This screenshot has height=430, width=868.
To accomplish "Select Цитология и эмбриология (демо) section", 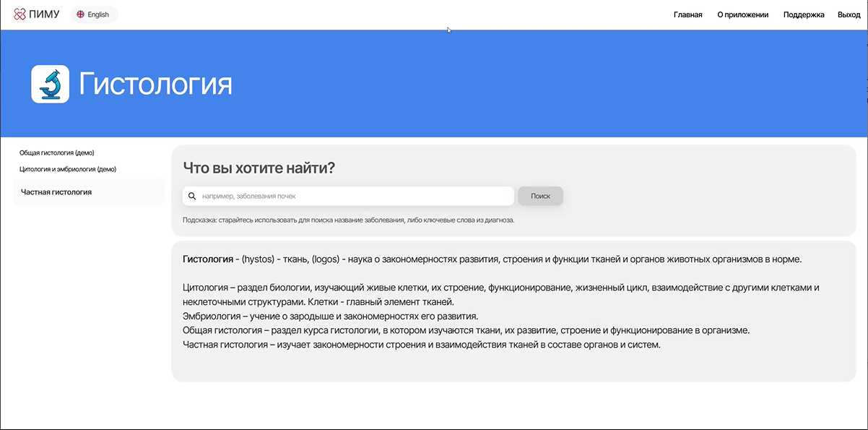I will [x=68, y=169].
